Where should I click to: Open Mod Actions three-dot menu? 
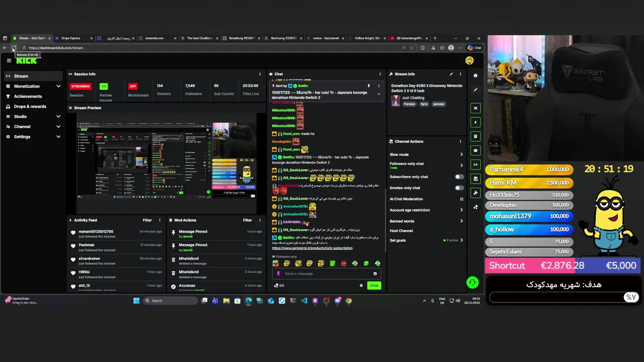click(x=260, y=220)
